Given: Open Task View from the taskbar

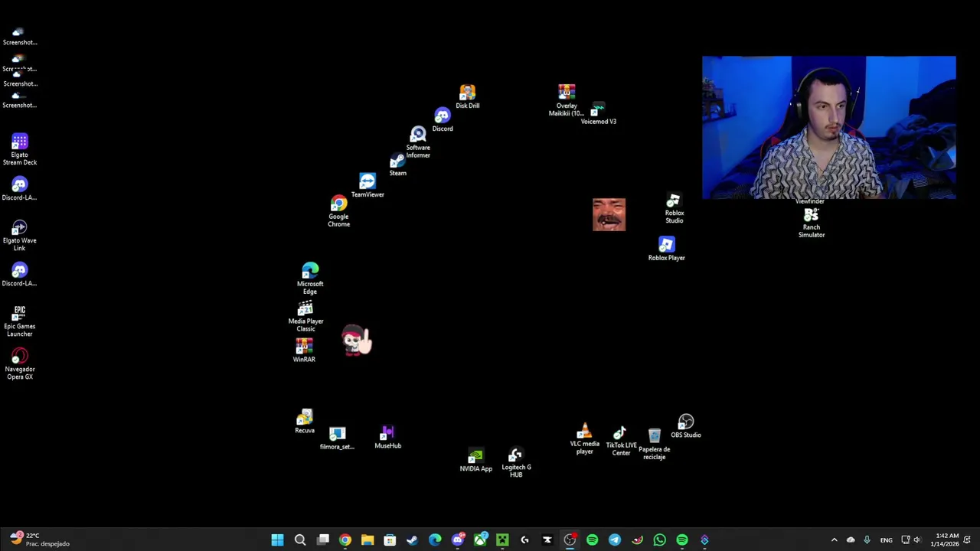Looking at the screenshot, I should pyautogui.click(x=323, y=540).
